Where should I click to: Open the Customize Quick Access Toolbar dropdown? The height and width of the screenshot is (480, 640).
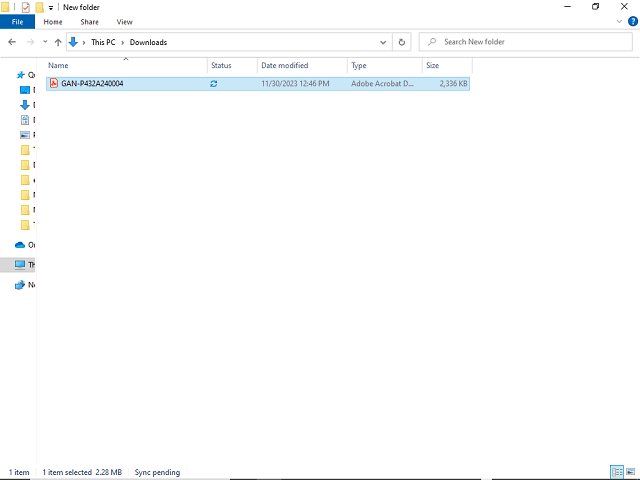tap(51, 8)
